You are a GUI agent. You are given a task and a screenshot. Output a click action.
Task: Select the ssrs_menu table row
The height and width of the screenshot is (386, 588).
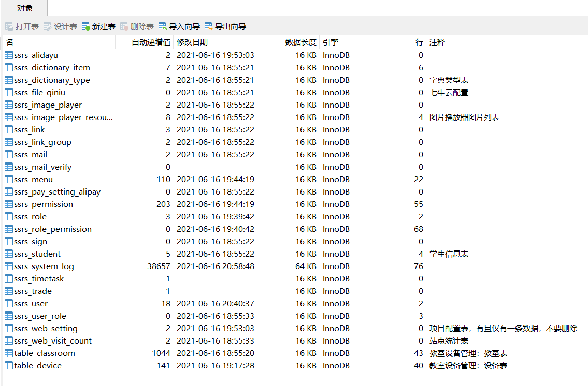coord(30,179)
